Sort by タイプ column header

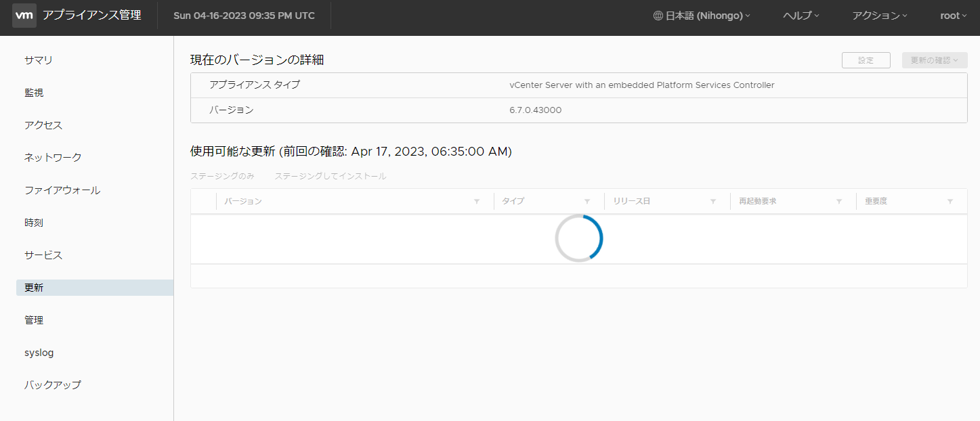(x=513, y=202)
